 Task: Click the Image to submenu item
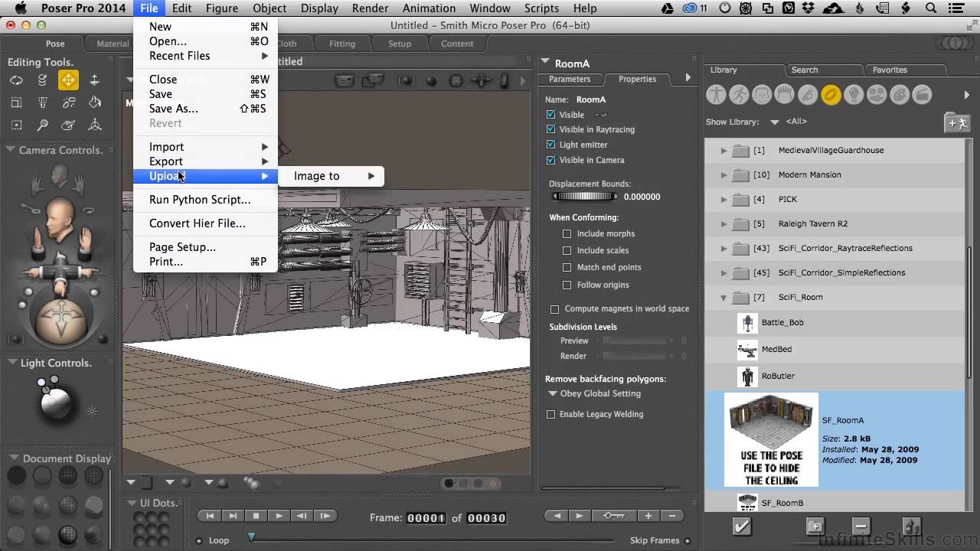pyautogui.click(x=331, y=176)
